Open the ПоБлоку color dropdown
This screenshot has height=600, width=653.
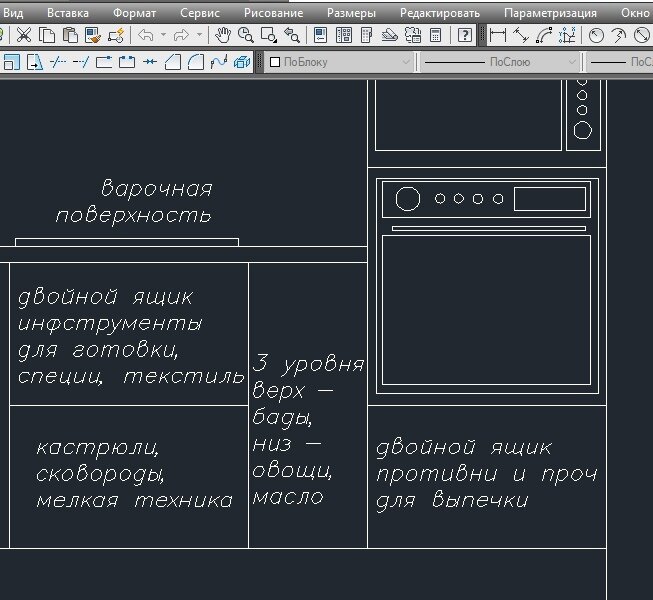pyautogui.click(x=339, y=62)
